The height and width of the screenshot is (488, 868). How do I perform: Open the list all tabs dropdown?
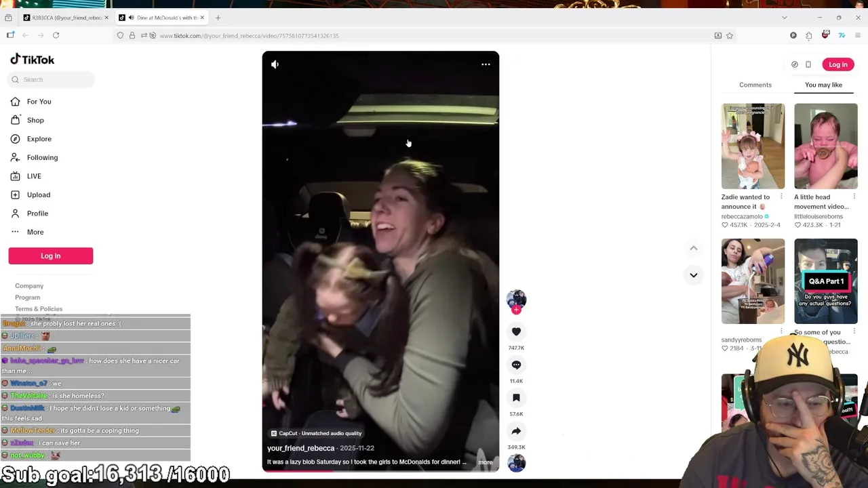784,18
